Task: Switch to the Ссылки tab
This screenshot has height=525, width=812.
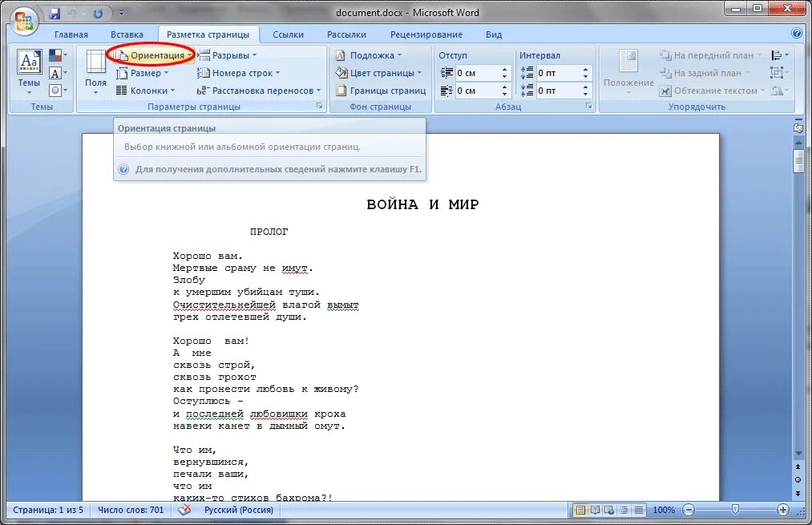Action: click(288, 34)
